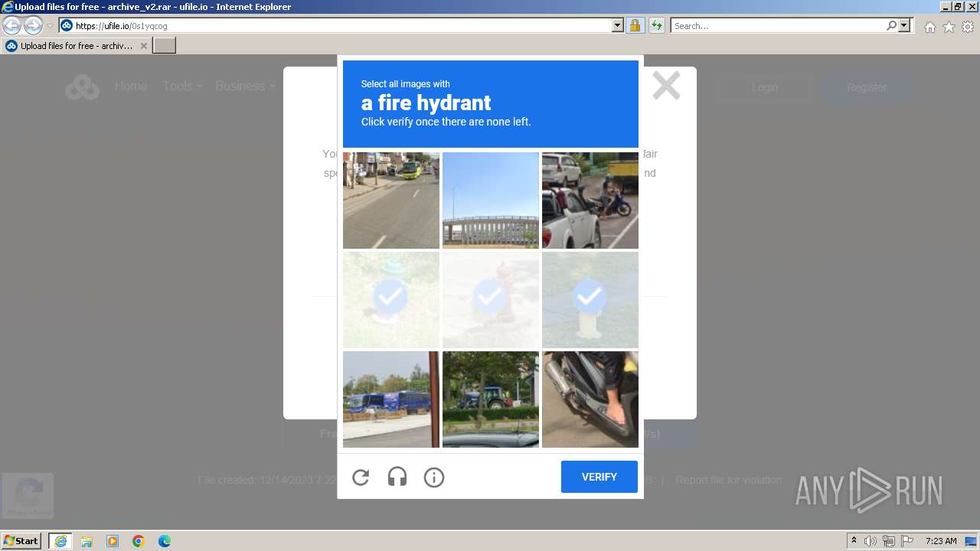Viewport: 980px width, 551px height.
Task: Switch to the audio challenge headphones icon
Action: point(397,478)
